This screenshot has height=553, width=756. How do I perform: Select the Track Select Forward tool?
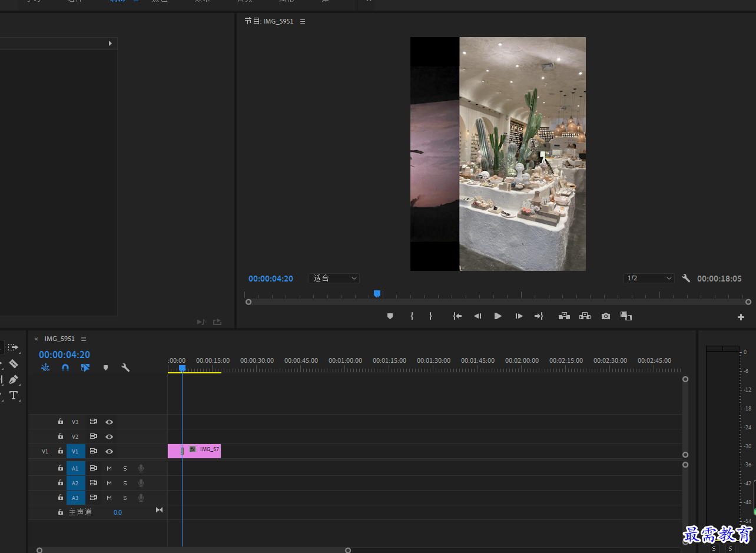coord(13,347)
